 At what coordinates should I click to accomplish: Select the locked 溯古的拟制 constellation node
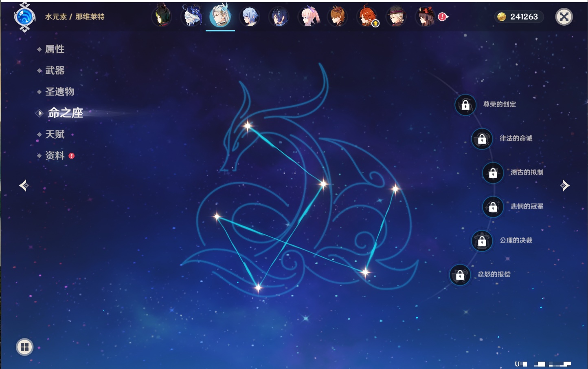pos(493,172)
